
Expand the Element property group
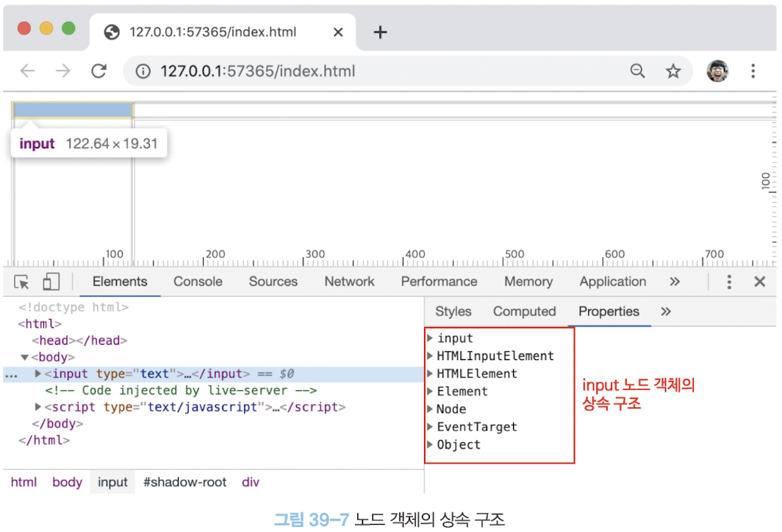430,392
